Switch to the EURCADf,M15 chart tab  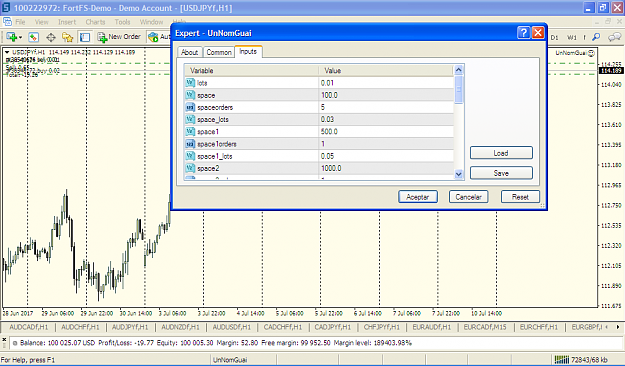point(485,327)
